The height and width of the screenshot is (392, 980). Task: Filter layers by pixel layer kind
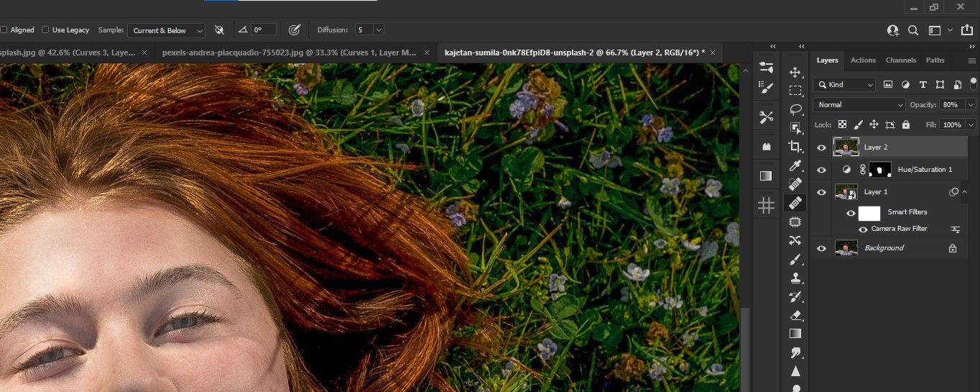tap(888, 84)
